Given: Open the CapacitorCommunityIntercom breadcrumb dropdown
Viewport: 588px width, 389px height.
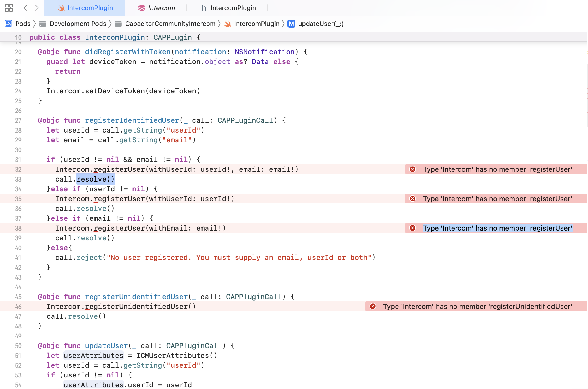Looking at the screenshot, I should point(171,24).
